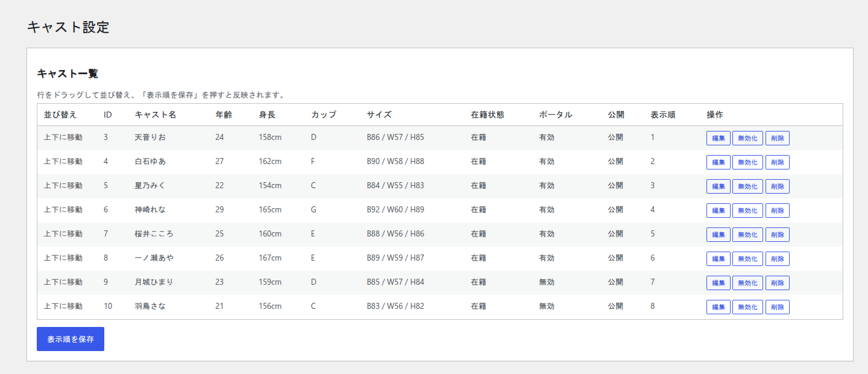Viewport: 868px width, 374px height.
Task: Deactivate 神崎れな with 無効化
Action: click(x=747, y=211)
